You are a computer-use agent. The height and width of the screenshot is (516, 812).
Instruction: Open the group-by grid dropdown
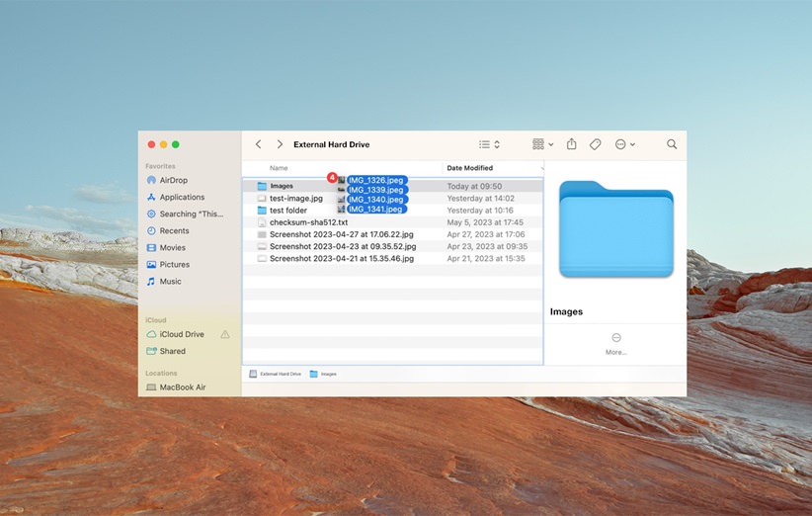[x=542, y=144]
